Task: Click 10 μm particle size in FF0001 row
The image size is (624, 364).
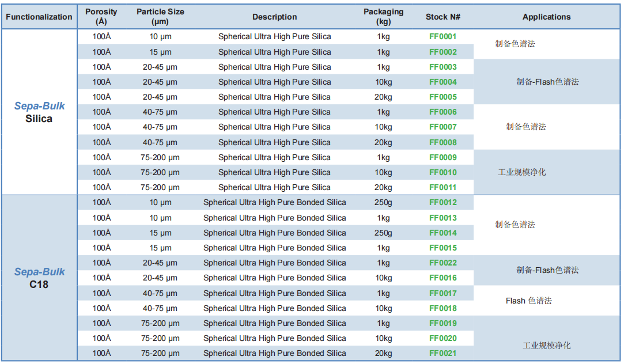Action: click(x=160, y=37)
